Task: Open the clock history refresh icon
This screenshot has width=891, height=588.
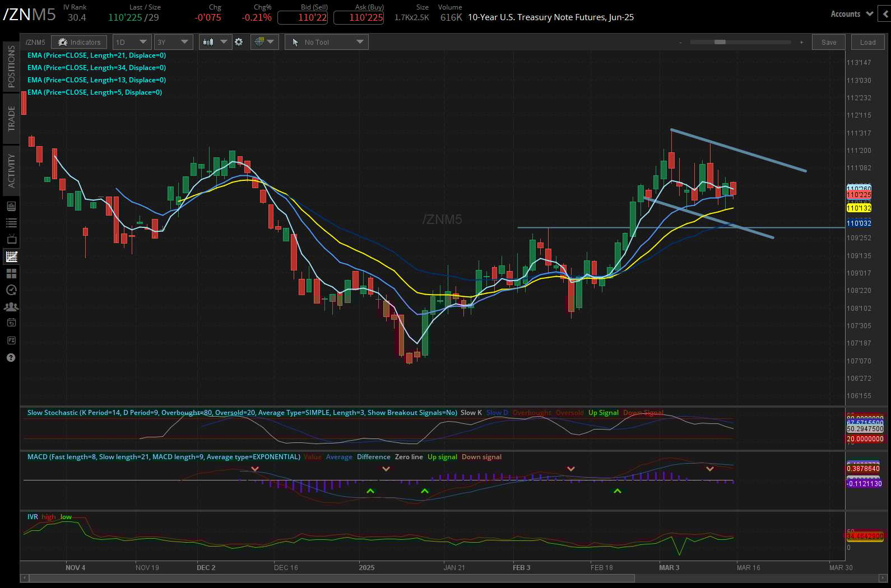Action: click(11, 290)
